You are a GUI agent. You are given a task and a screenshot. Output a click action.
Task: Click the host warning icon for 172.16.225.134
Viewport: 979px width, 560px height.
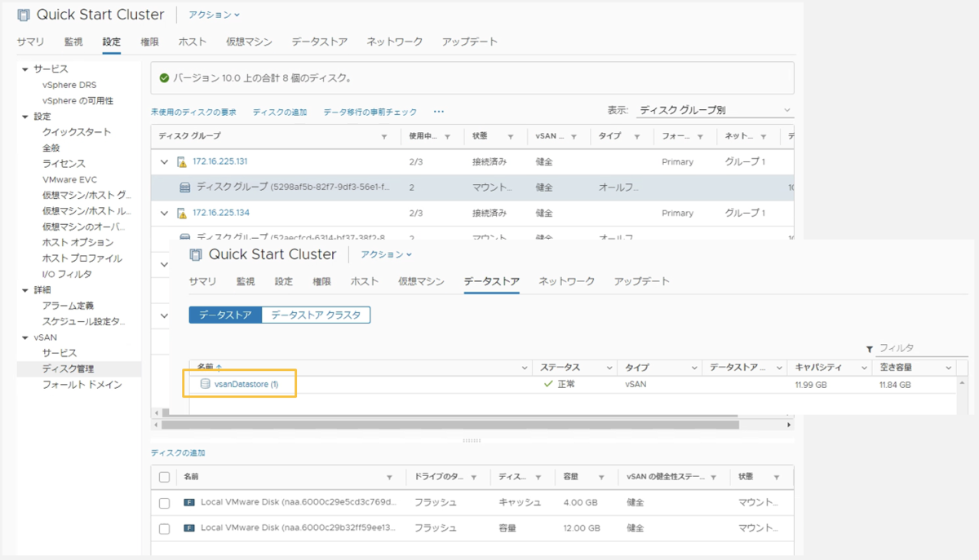pyautogui.click(x=183, y=214)
